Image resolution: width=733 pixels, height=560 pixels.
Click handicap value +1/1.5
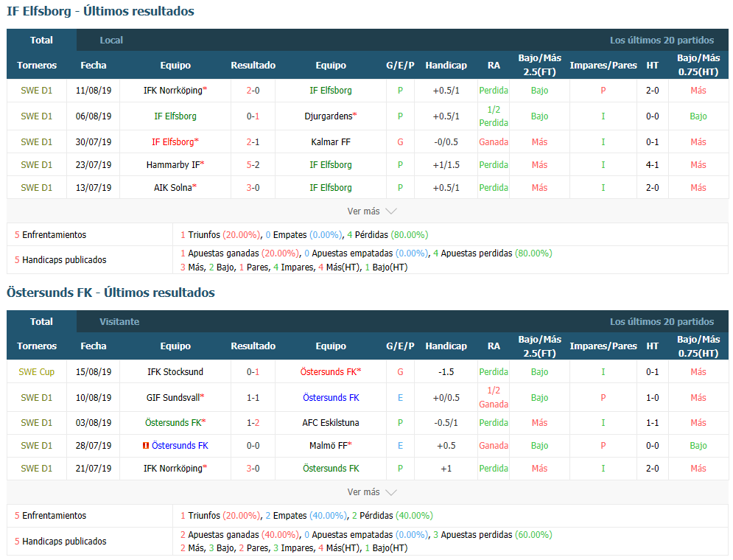446,165
